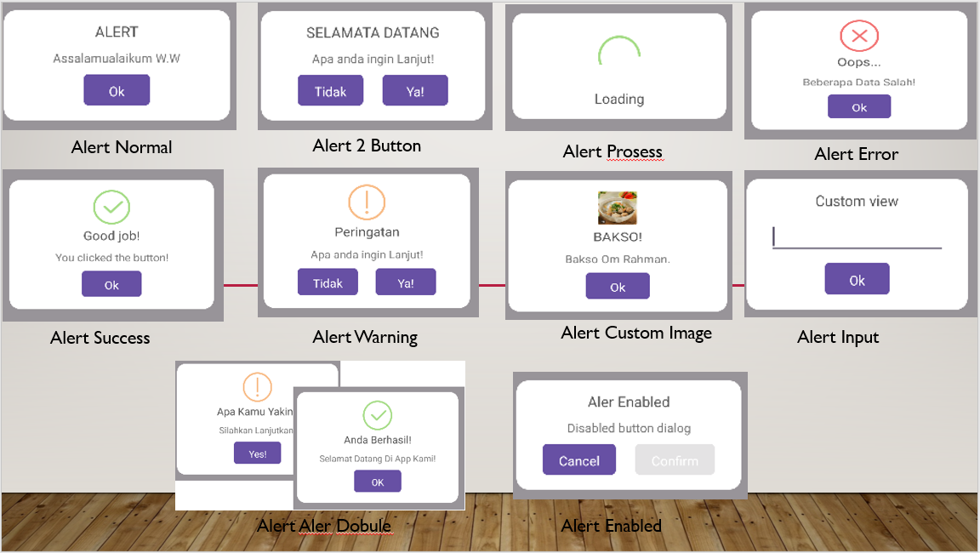Select Ya! in the Peringatan dialog
Image resolution: width=980 pixels, height=553 pixels.
pyautogui.click(x=406, y=282)
